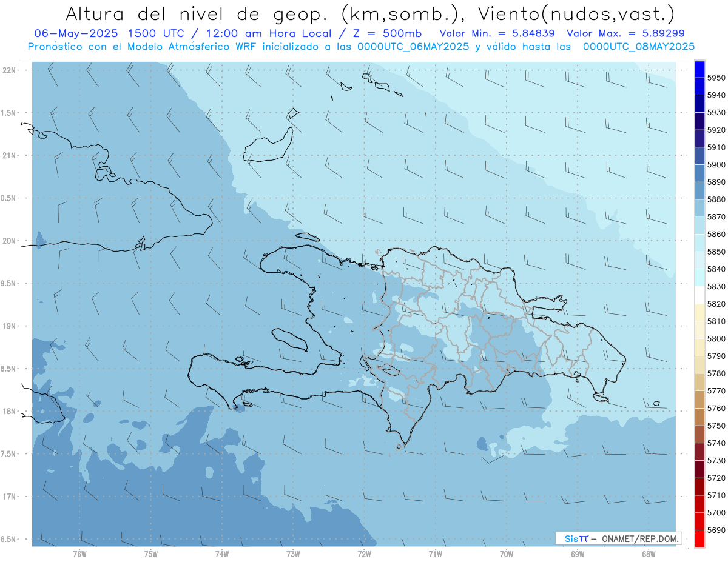
Task: Click the bright blue swatch above 5950
Action: [x=699, y=69]
